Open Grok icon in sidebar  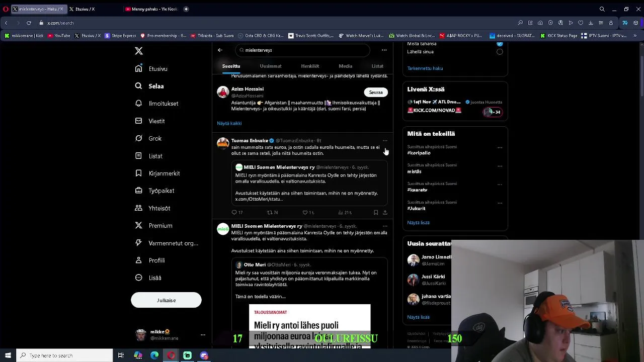click(138, 138)
